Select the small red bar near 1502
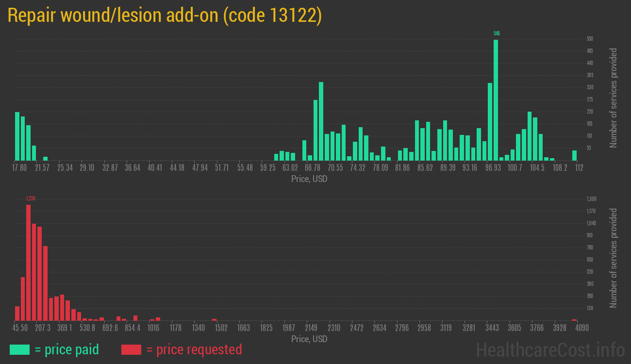This screenshot has height=364, width=631. click(x=214, y=319)
